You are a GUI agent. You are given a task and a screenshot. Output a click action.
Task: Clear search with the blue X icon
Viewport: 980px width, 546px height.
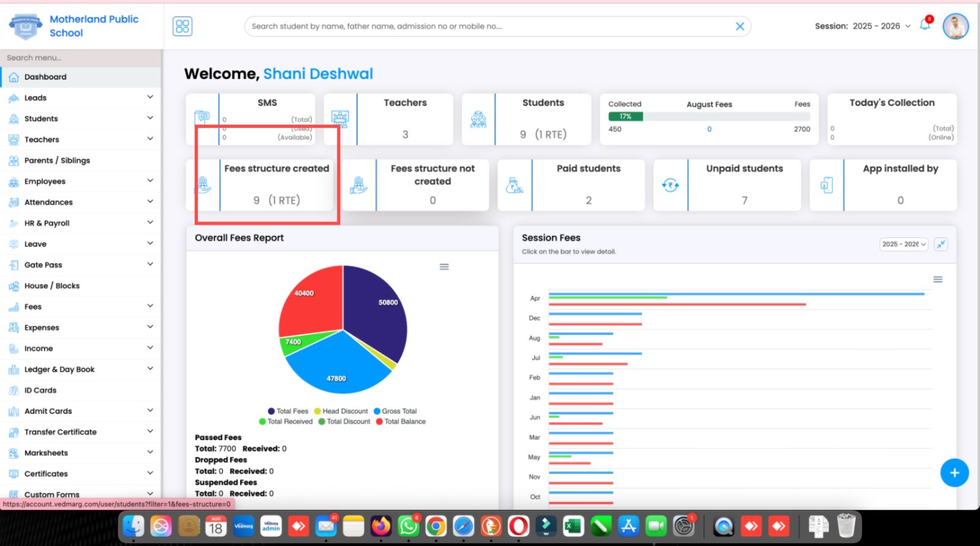[x=740, y=26]
